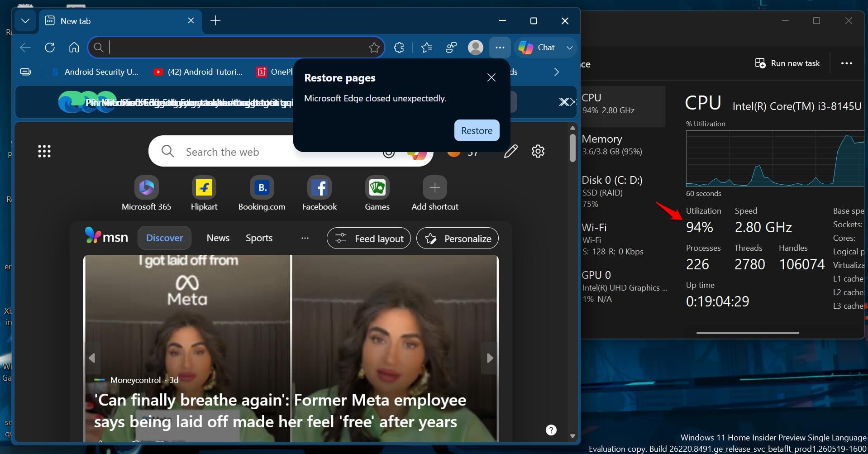Open a new browser tab with plus
This screenshot has width=868, height=454.
click(x=215, y=21)
